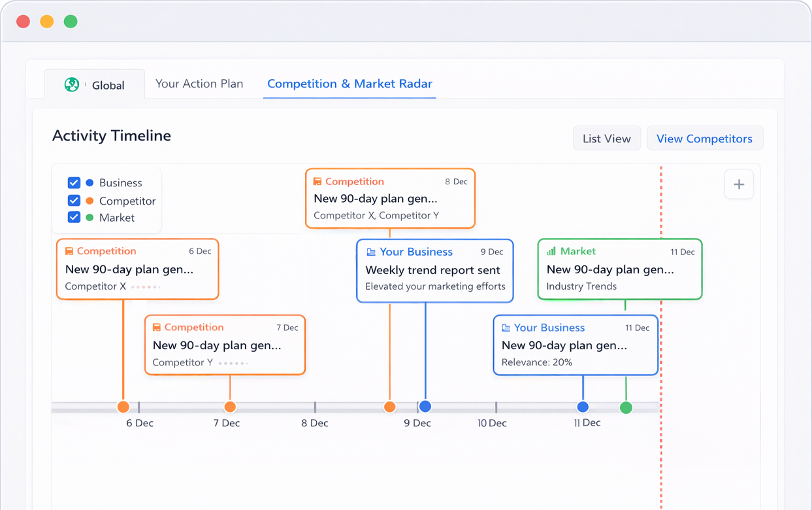The width and height of the screenshot is (812, 510).
Task: Click the Business legend label
Action: tap(121, 182)
